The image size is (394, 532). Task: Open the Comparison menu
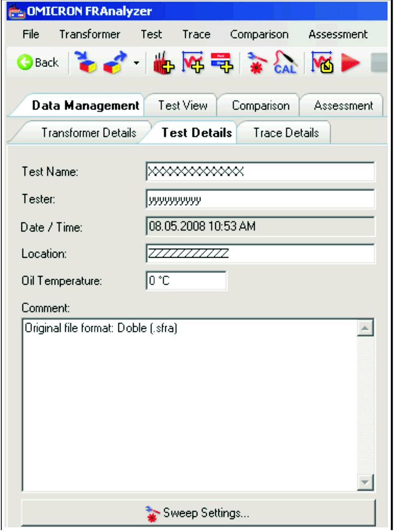click(259, 35)
